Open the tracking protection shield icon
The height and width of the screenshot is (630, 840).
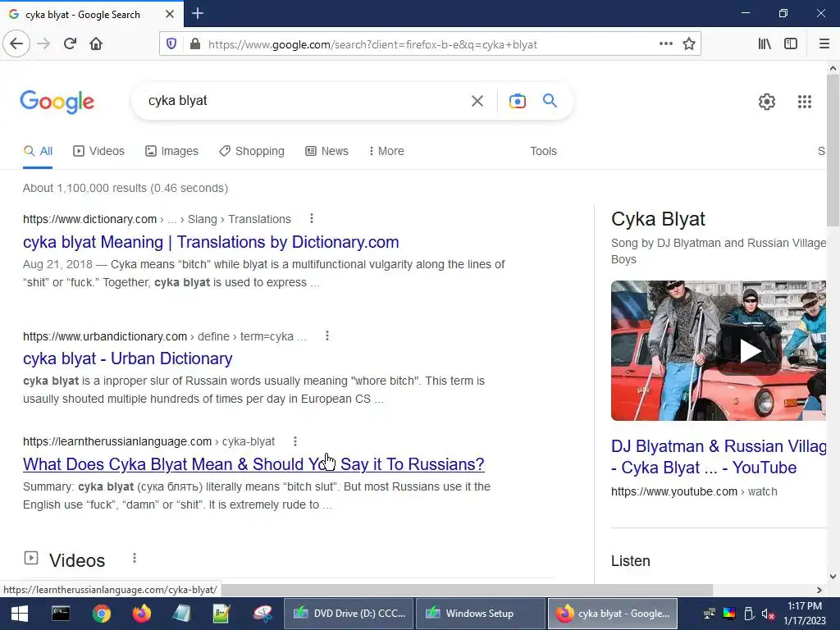point(171,44)
